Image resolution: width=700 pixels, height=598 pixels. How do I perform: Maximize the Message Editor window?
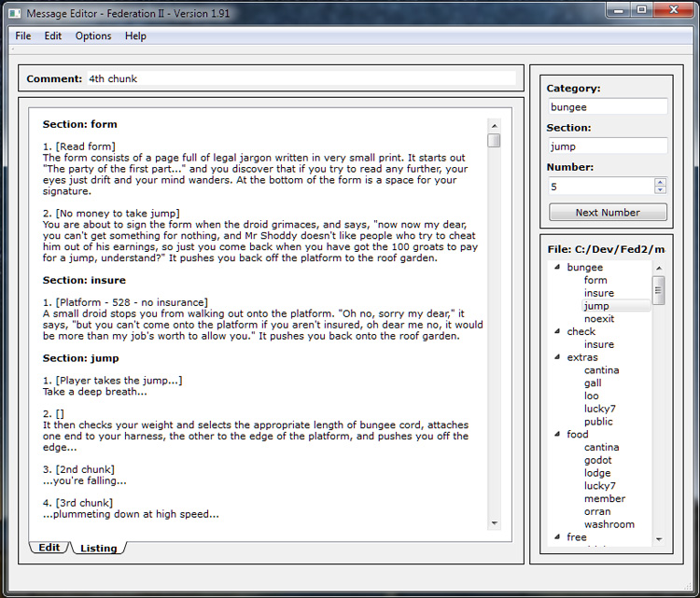click(641, 10)
